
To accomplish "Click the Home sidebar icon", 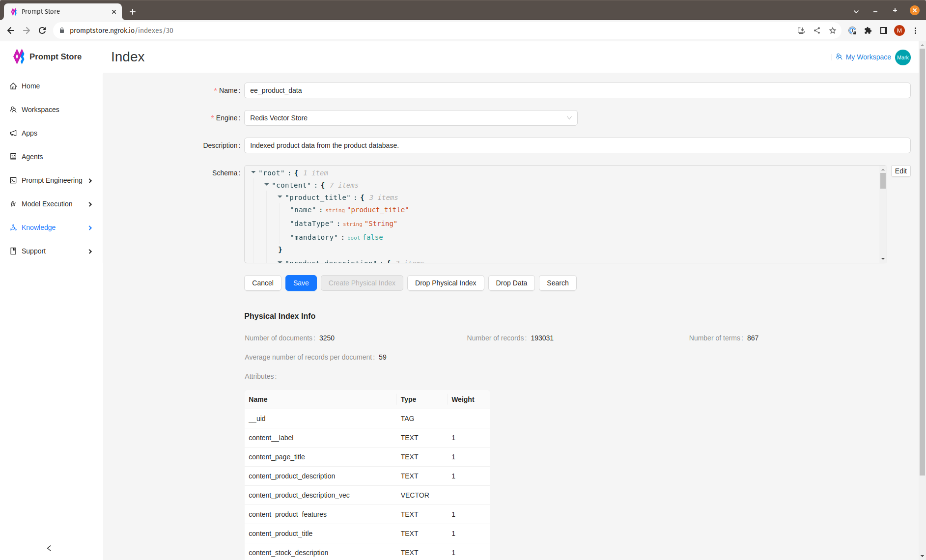I will (x=13, y=86).
